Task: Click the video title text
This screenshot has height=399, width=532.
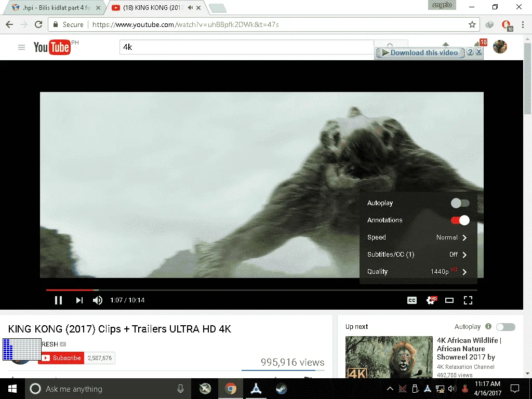Action: click(x=120, y=329)
